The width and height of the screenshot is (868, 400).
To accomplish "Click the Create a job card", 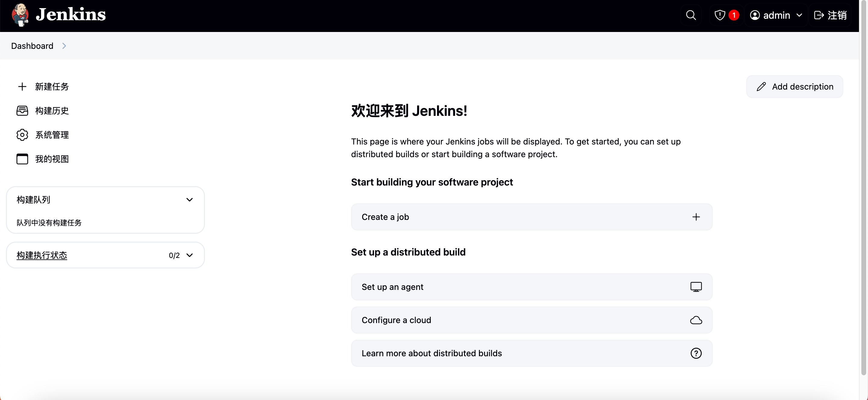I will coord(532,217).
